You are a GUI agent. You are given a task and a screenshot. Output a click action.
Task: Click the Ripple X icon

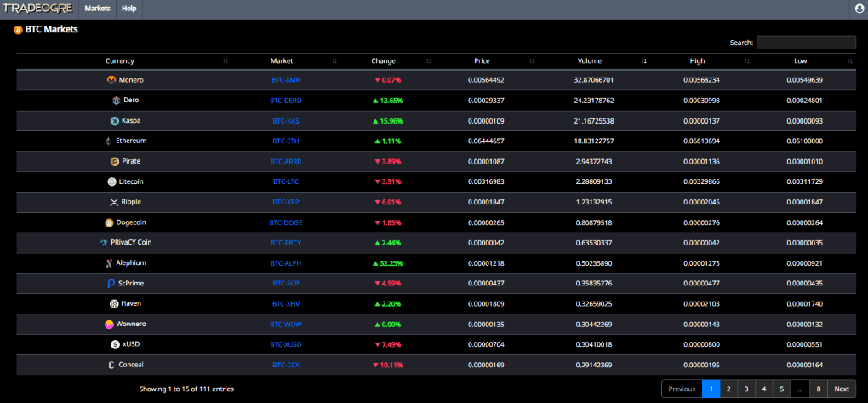(114, 202)
